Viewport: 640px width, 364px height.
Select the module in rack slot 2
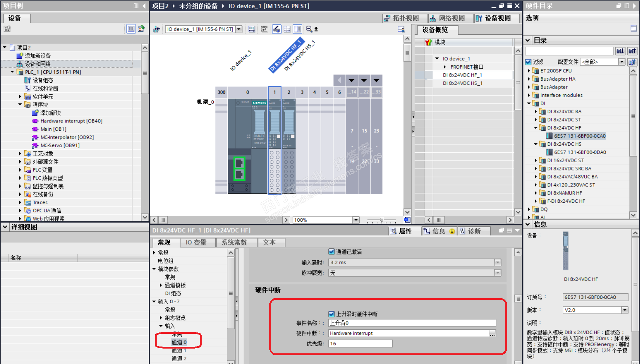pos(289,146)
